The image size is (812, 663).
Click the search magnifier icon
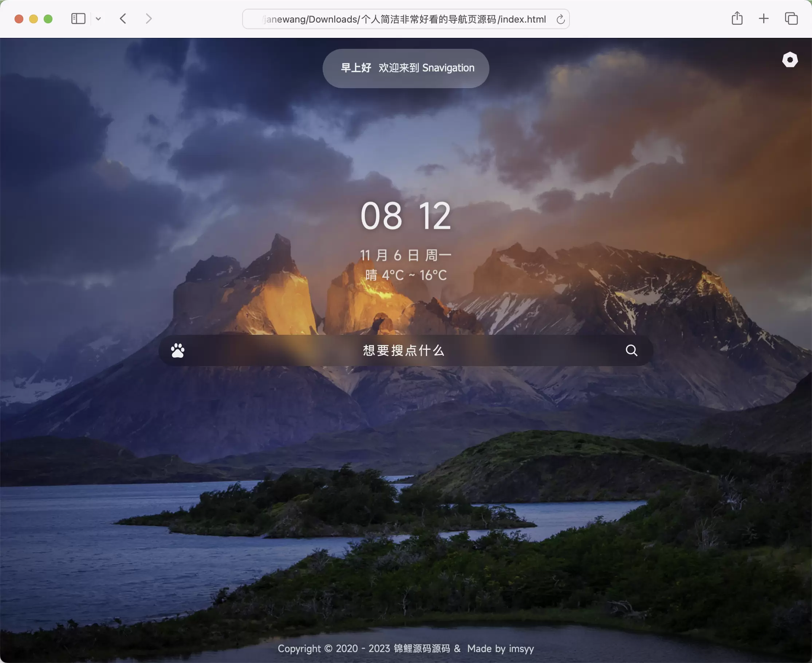(632, 349)
